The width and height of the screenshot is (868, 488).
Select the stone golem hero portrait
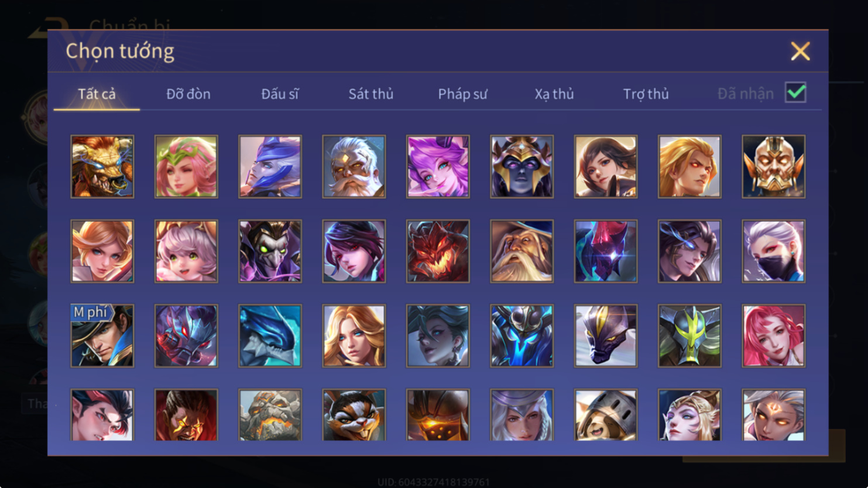(270, 415)
